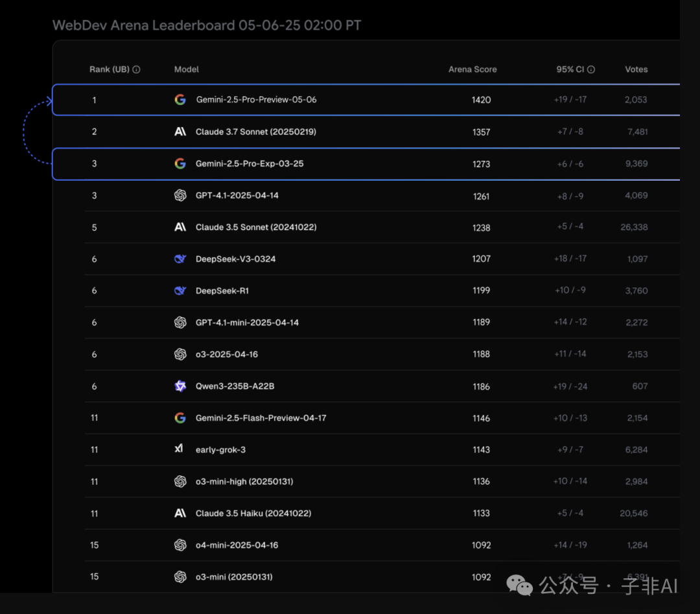700x614 pixels.
Task: Click the OpenAI logo for GPT-4.1-2025-04-14
Action: pos(180,195)
